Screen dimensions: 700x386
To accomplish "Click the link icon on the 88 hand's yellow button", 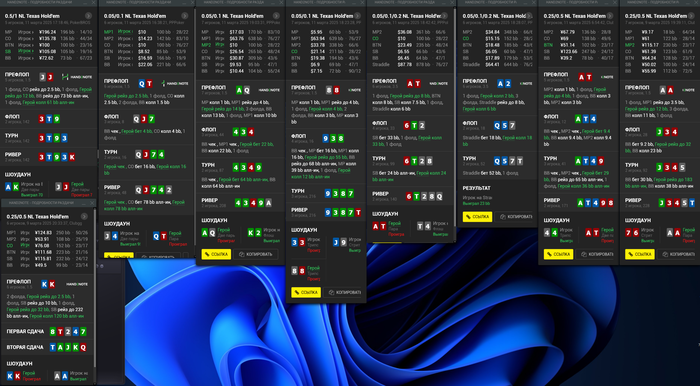I will pos(297,292).
